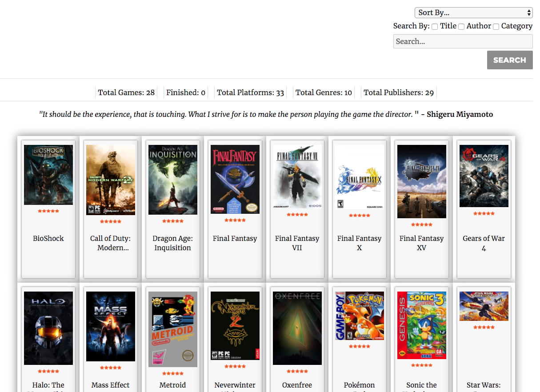Rate Final Fantasy X with stars

click(360, 216)
